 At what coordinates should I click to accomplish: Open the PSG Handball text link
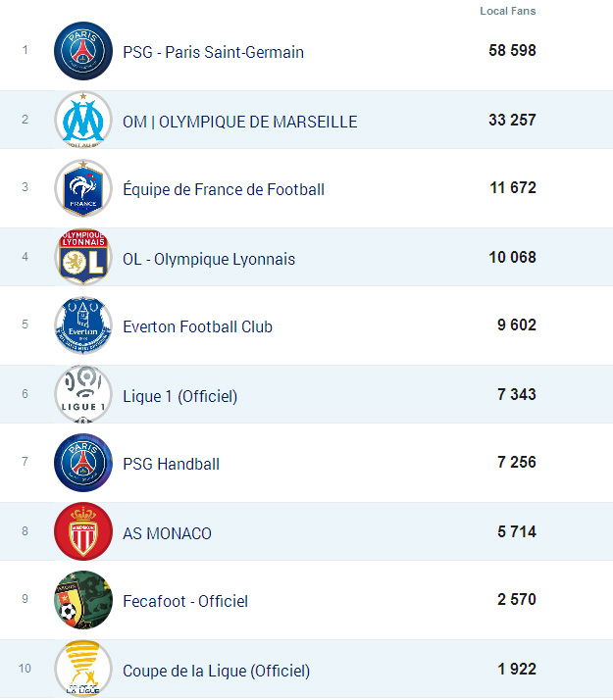(x=171, y=464)
